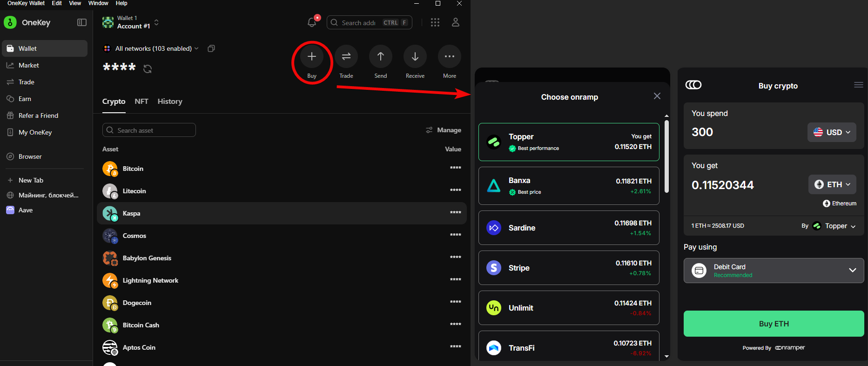
Task: Click the Receive arrow icon
Action: (415, 56)
